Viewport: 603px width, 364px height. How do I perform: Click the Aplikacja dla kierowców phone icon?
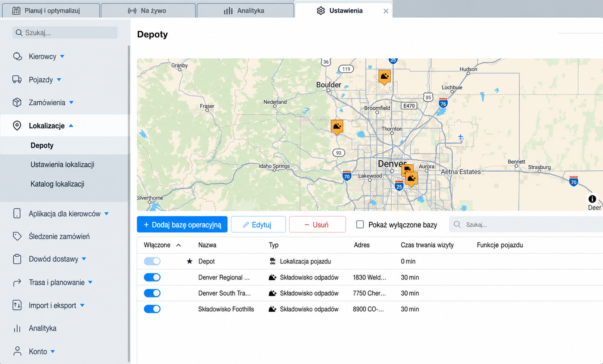[x=17, y=213]
